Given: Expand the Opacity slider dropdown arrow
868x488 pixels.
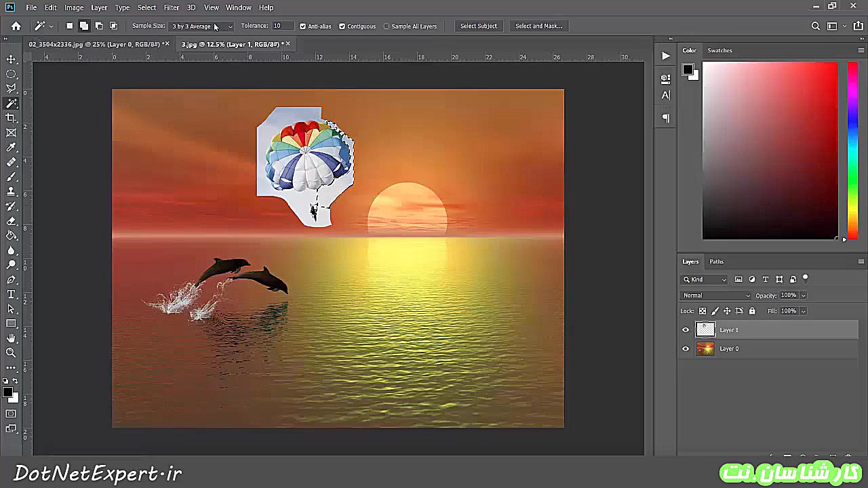Looking at the screenshot, I should coord(804,296).
